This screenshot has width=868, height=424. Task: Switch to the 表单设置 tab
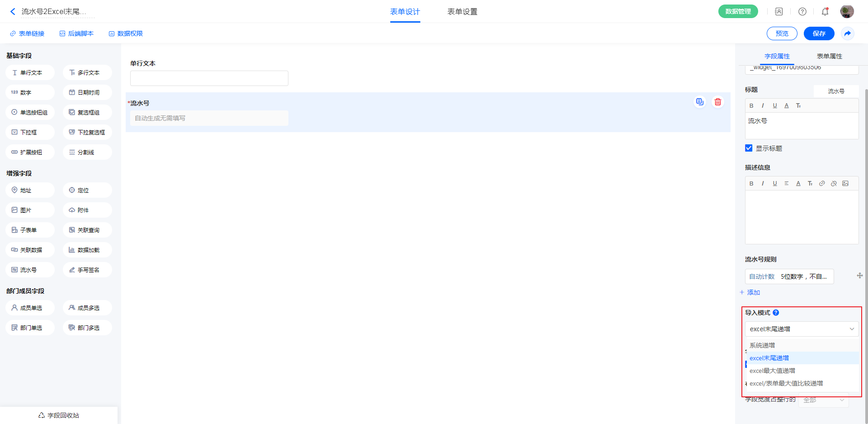coord(462,12)
